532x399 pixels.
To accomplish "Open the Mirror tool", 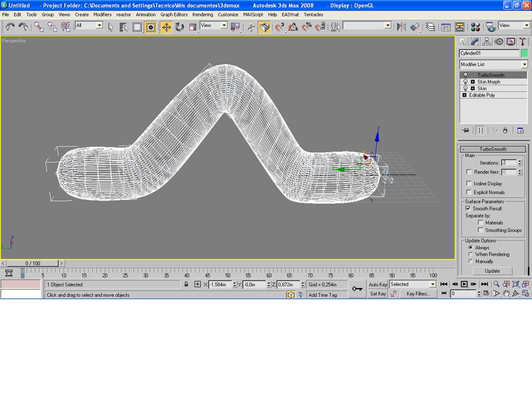I will pyautogui.click(x=401, y=27).
